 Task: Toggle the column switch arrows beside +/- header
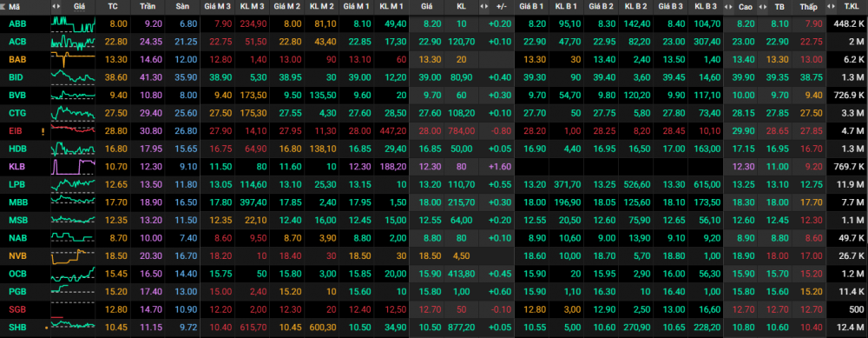(x=483, y=7)
